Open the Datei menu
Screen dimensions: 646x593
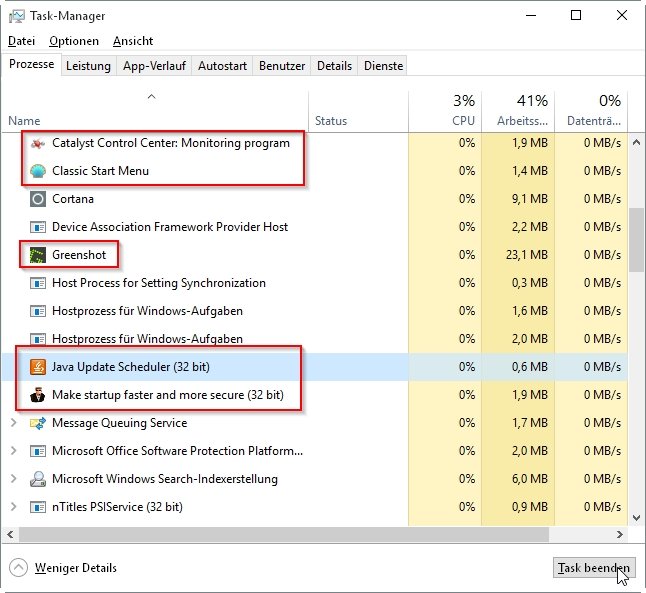tap(21, 41)
